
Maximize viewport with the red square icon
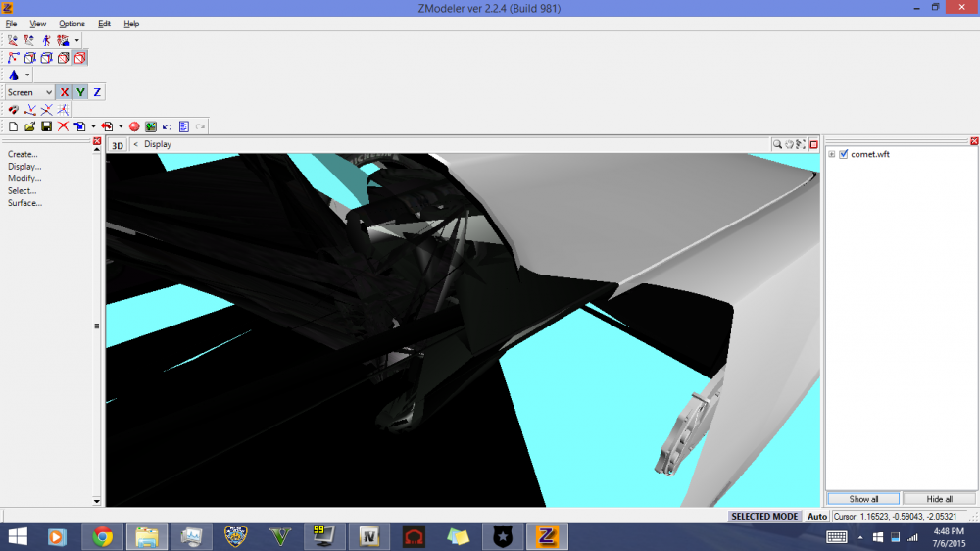coord(813,144)
